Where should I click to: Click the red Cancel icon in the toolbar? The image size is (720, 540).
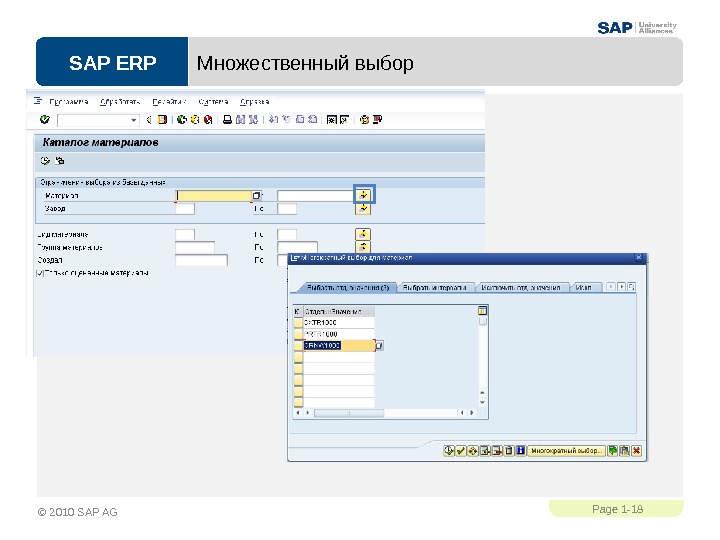(208, 120)
